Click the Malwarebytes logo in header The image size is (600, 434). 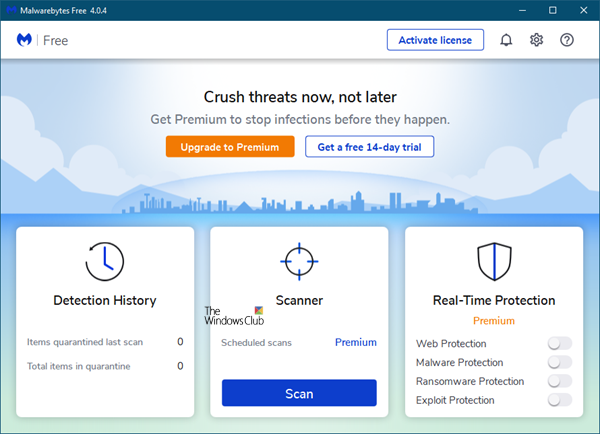pos(25,40)
